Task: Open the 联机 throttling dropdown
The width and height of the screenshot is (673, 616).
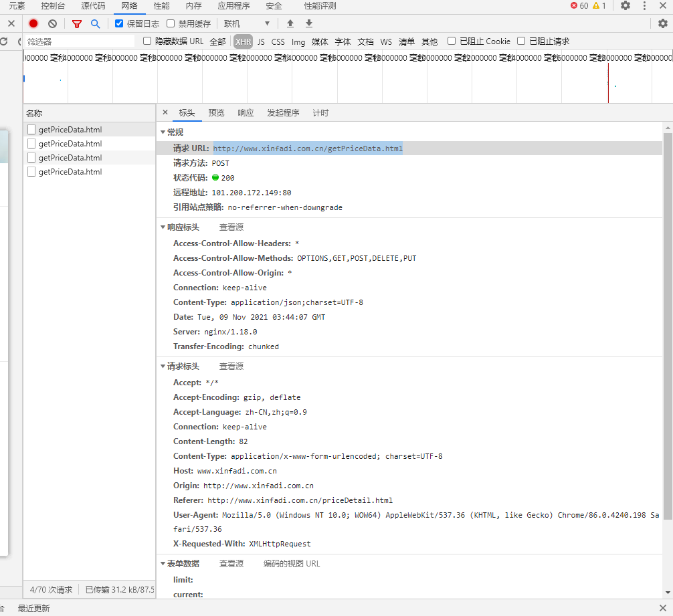Action: (x=246, y=23)
